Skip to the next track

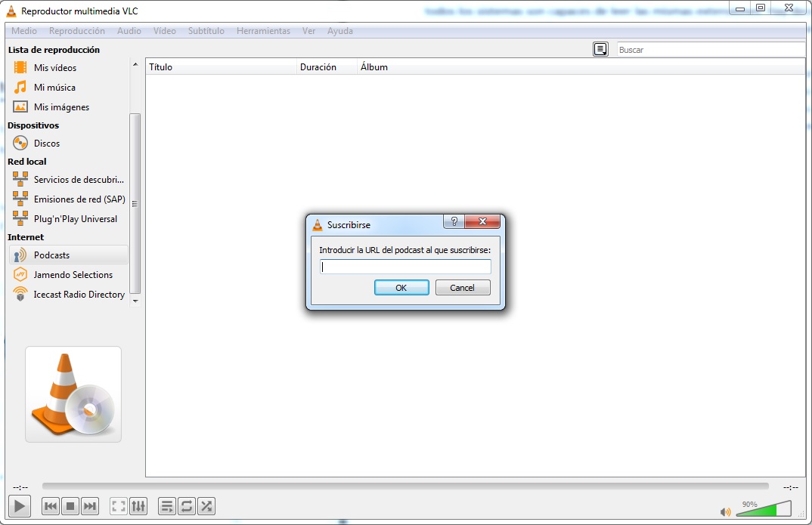pos(90,506)
